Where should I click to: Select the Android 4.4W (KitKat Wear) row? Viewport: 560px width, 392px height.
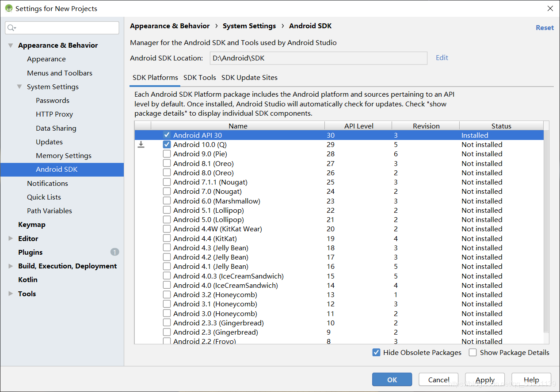(x=339, y=229)
